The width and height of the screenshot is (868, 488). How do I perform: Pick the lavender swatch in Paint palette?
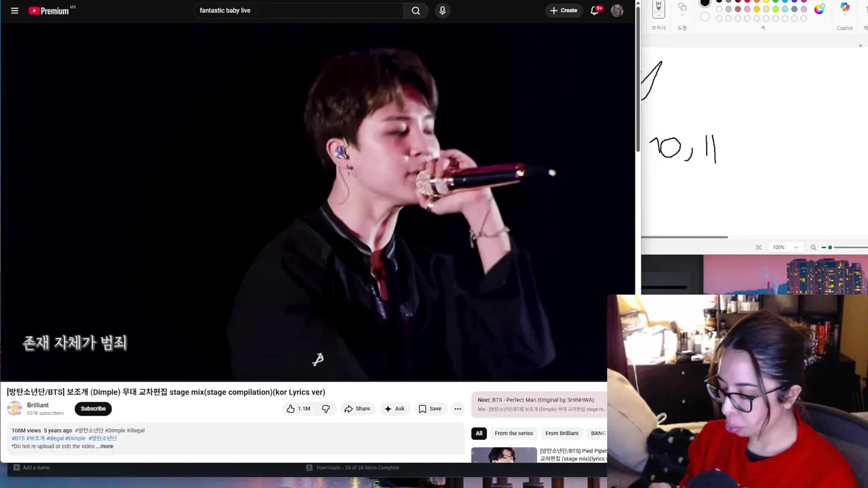click(x=804, y=9)
